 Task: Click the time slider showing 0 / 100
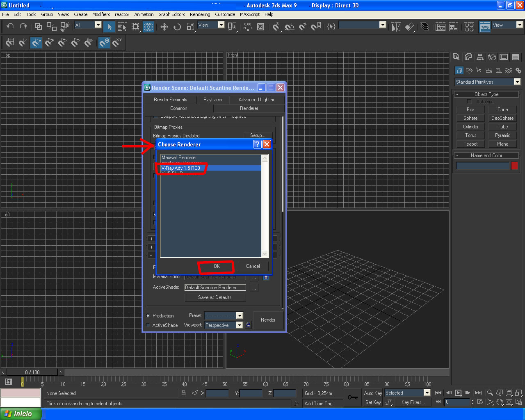32,372
